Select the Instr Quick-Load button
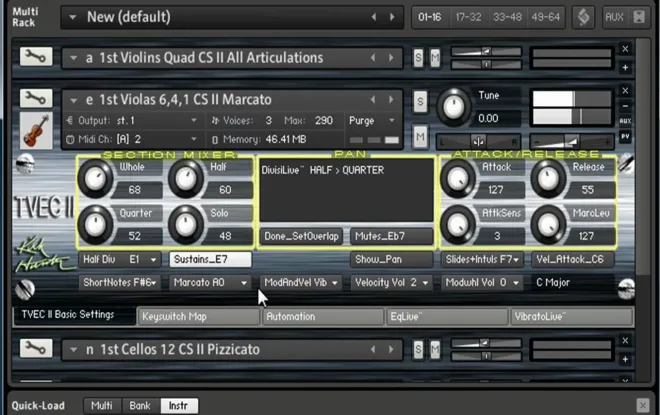The height and width of the screenshot is (415, 660). coord(179,406)
